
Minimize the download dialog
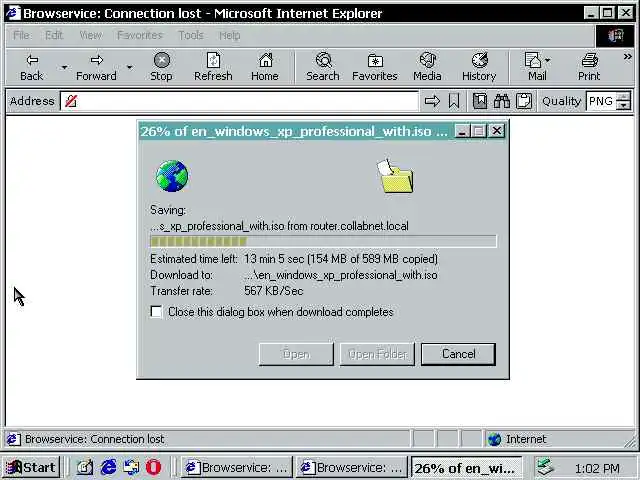[462, 131]
